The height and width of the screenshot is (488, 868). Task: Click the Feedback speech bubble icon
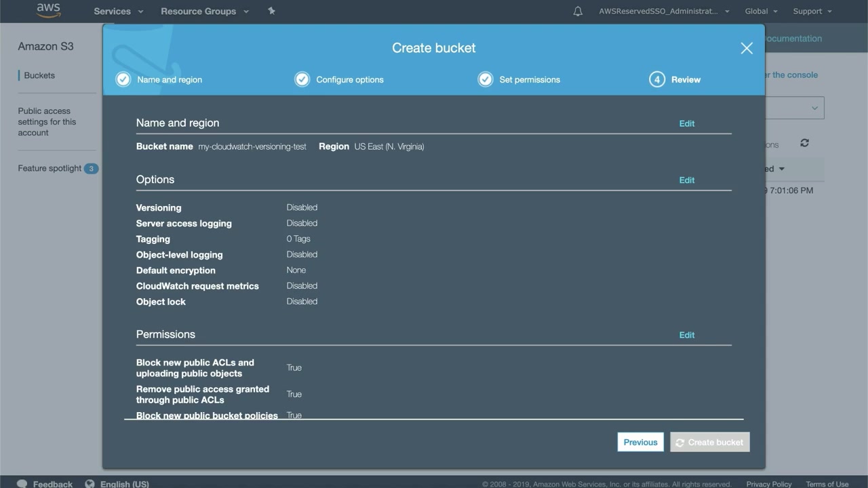click(x=22, y=484)
